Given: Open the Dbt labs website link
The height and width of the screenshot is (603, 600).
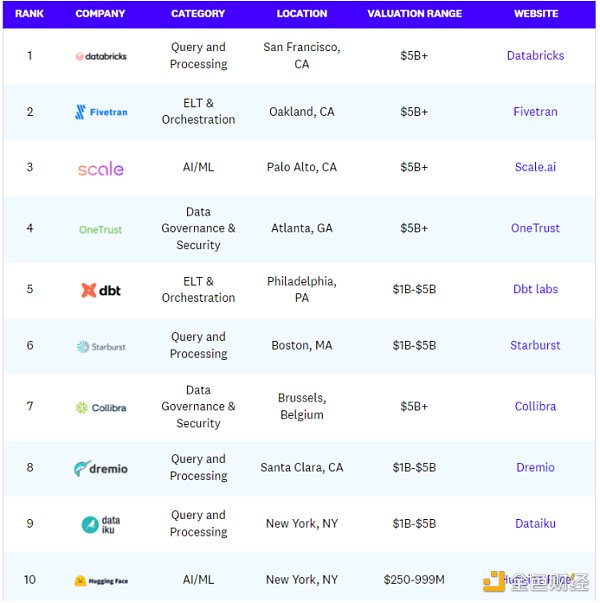Looking at the screenshot, I should point(535,289).
